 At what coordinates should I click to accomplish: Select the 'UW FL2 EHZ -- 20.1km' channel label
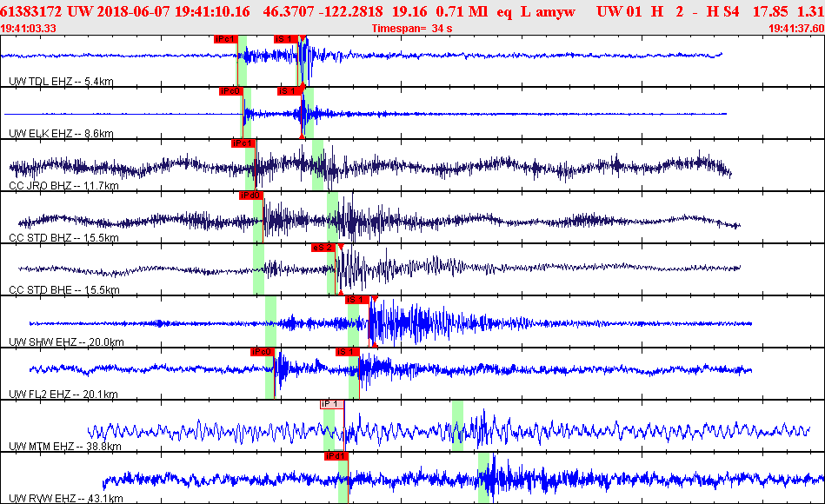(x=63, y=394)
